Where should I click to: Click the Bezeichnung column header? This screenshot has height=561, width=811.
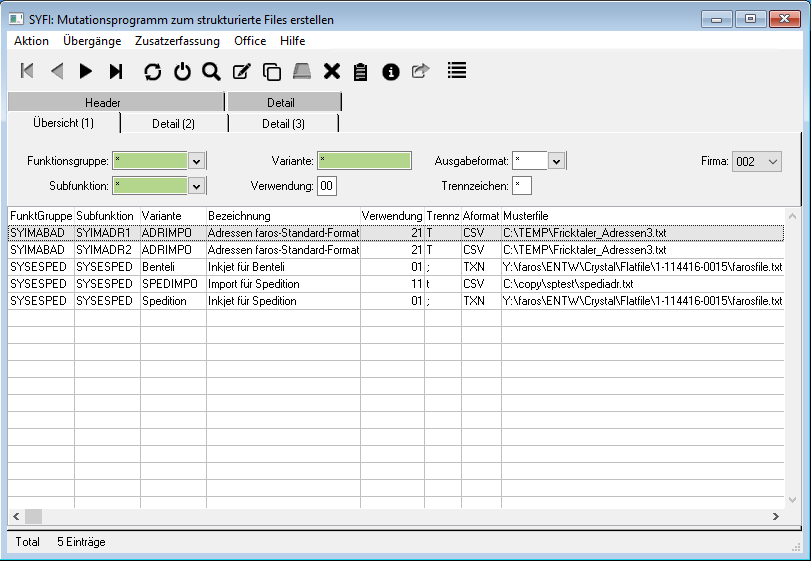click(x=282, y=216)
